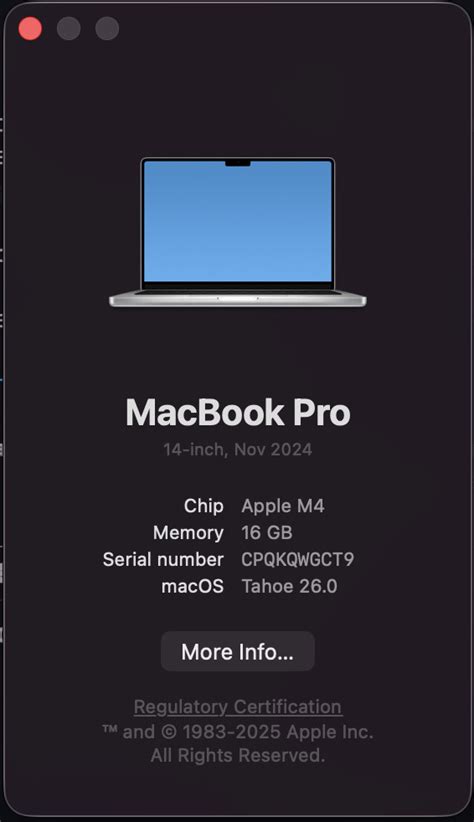Click the Chip label
The width and height of the screenshot is (474, 822).
[203, 506]
